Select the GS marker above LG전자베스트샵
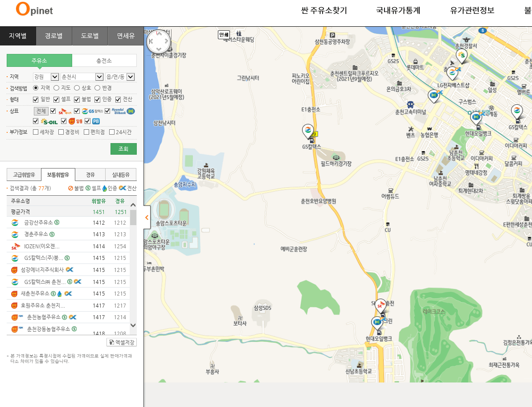The height and width of the screenshot is (407, 532). coord(452,73)
